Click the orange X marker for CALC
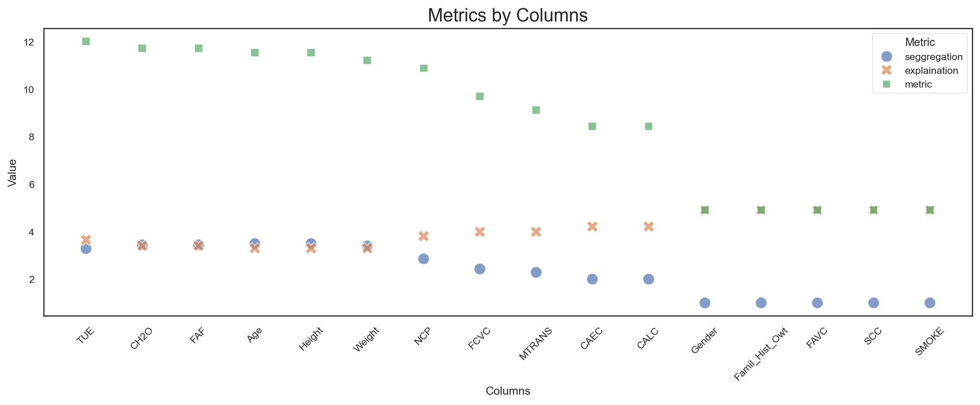980x405 pixels. pos(649,227)
